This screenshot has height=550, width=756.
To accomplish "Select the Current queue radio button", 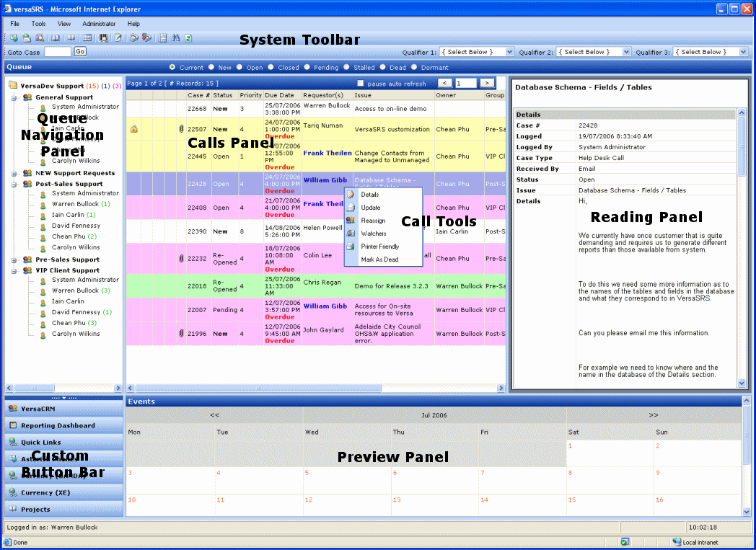I will point(172,68).
